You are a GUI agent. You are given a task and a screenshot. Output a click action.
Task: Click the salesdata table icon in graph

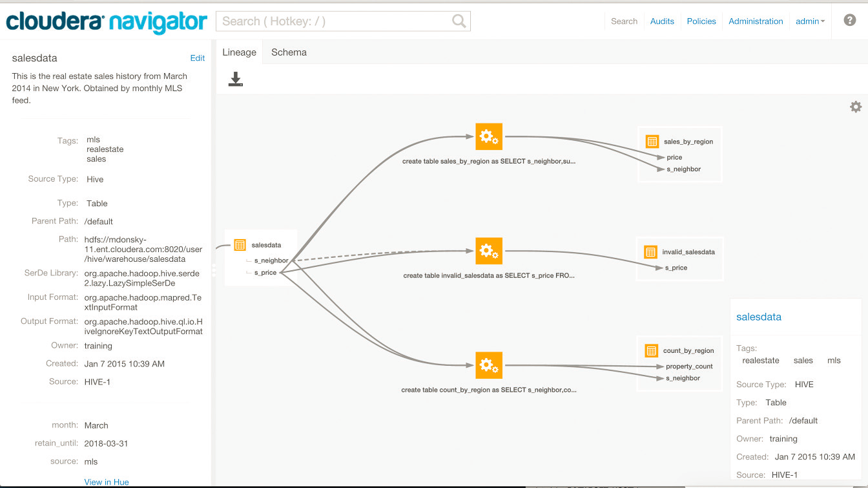pos(240,245)
